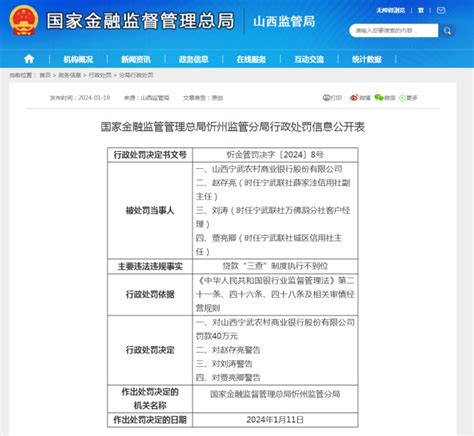
Task: Share via the green WeChat icon
Action: (x=378, y=97)
